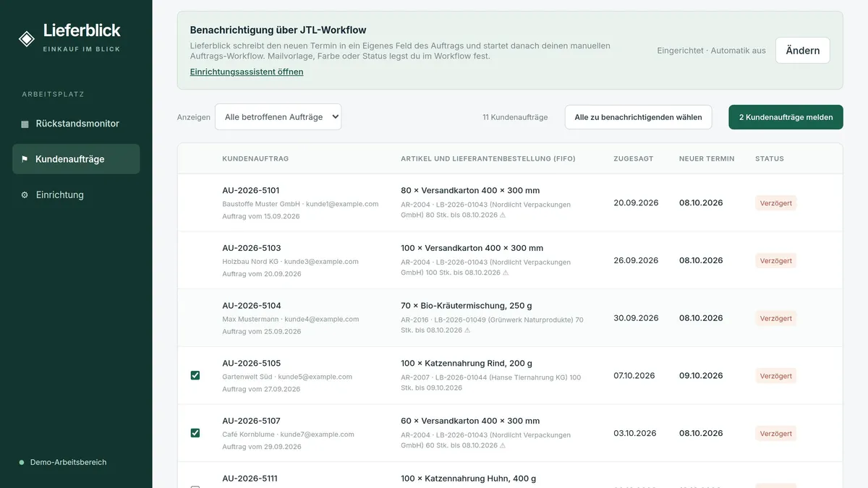Click the Demo-Arbeitsbereich label

click(x=68, y=463)
